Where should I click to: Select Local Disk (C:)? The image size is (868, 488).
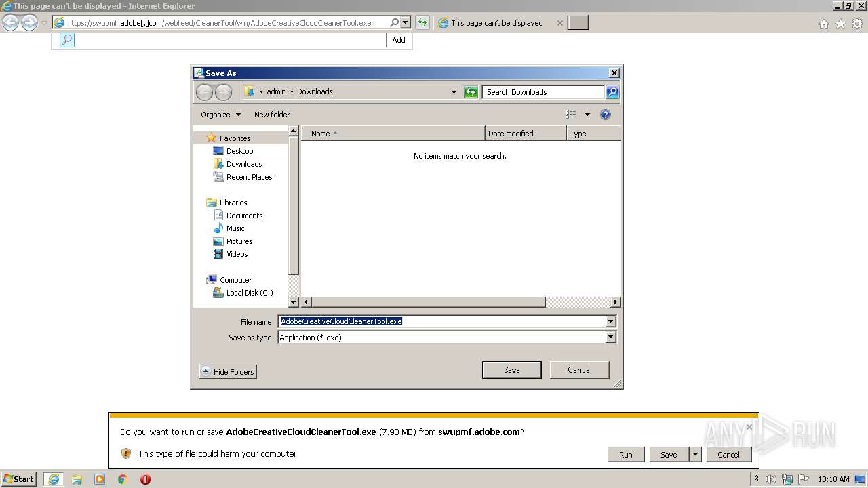(249, 293)
